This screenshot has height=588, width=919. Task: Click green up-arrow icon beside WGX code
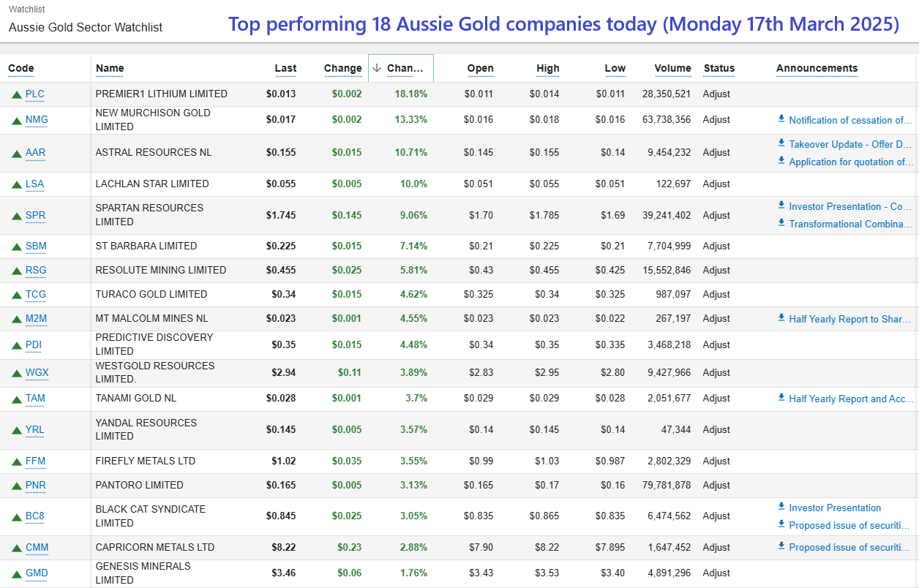[16, 373]
